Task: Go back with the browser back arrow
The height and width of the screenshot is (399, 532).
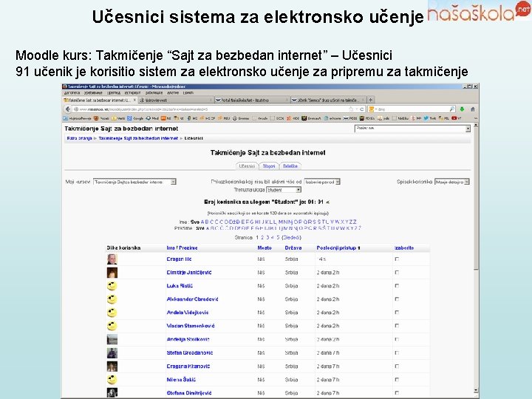Action: coord(68,109)
